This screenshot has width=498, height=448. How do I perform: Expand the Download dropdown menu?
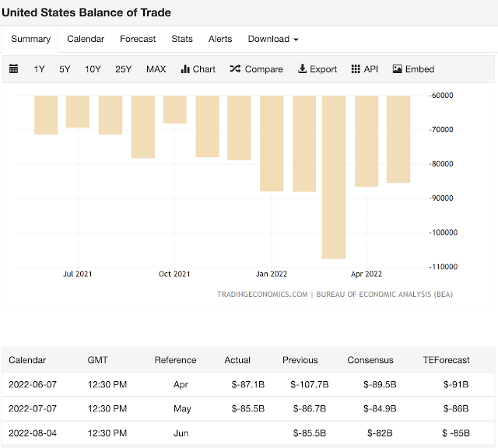[x=272, y=39]
